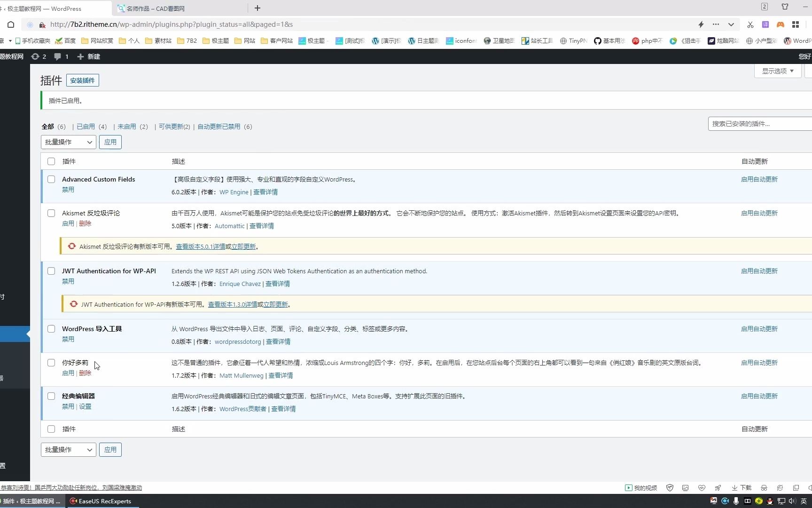Click the screenshot scissors icon in the browser toolbar
The height and width of the screenshot is (508, 812).
(750, 24)
